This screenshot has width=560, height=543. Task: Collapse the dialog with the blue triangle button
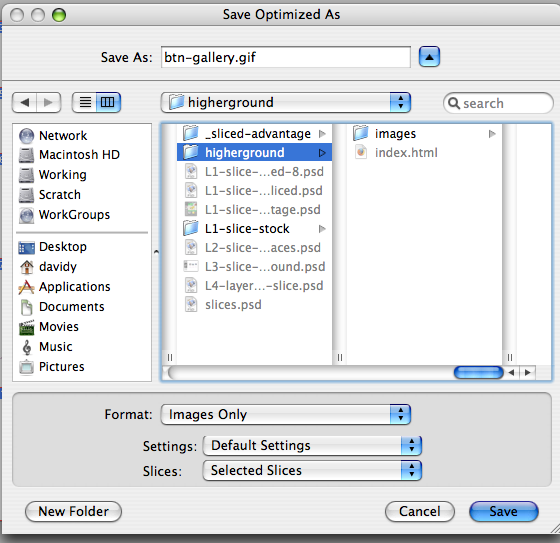(429, 57)
